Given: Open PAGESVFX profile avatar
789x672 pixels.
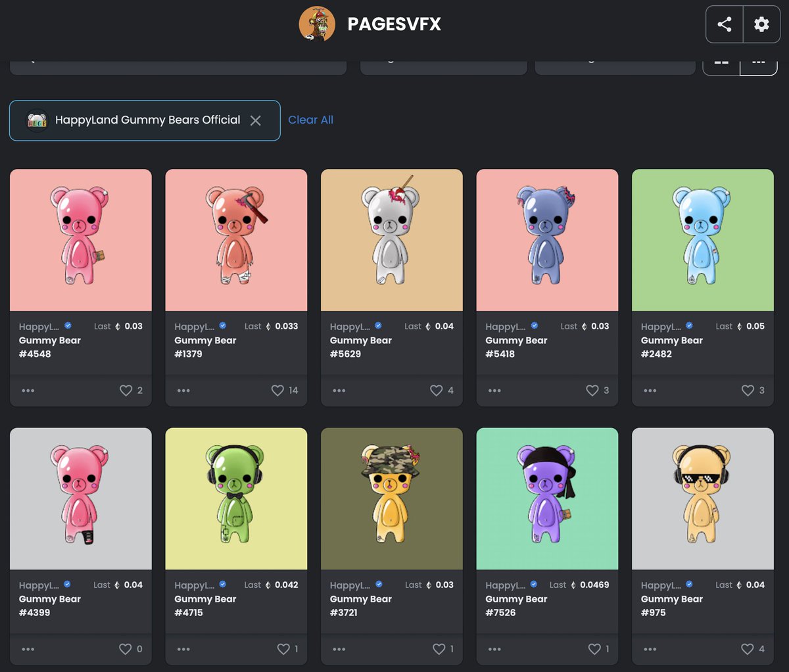Looking at the screenshot, I should coord(317,24).
